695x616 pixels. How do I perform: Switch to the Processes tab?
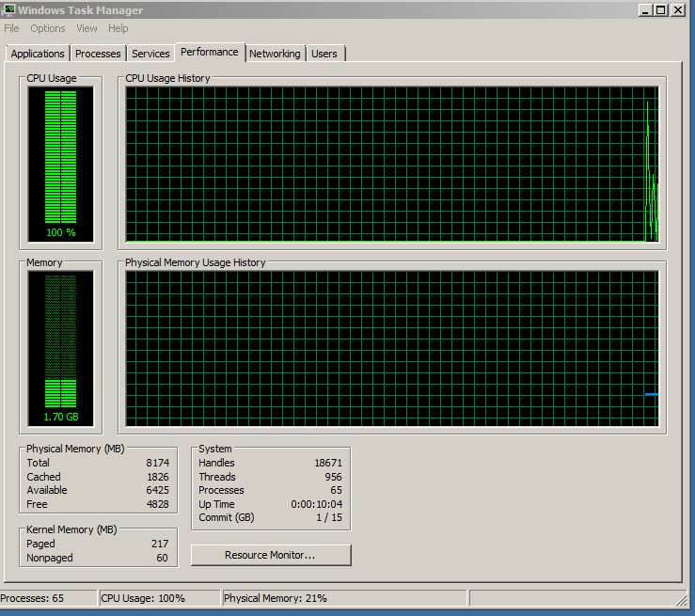coord(98,54)
